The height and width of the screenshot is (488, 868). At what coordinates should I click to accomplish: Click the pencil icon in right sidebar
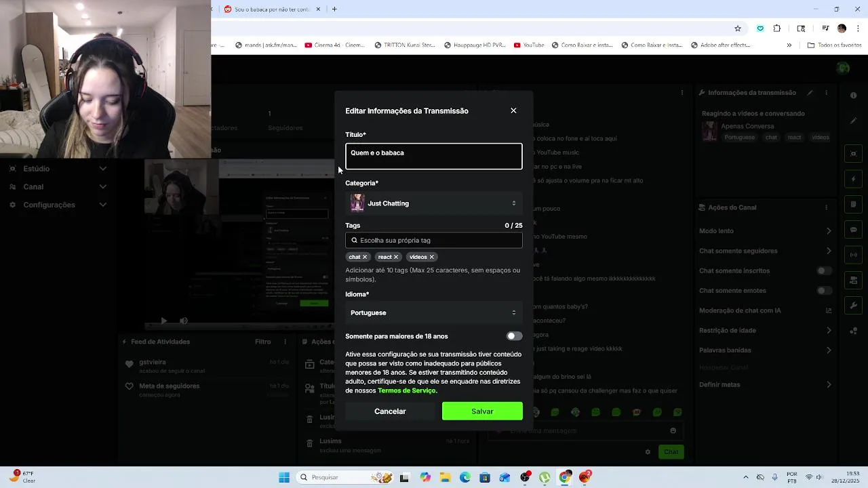[854, 121]
